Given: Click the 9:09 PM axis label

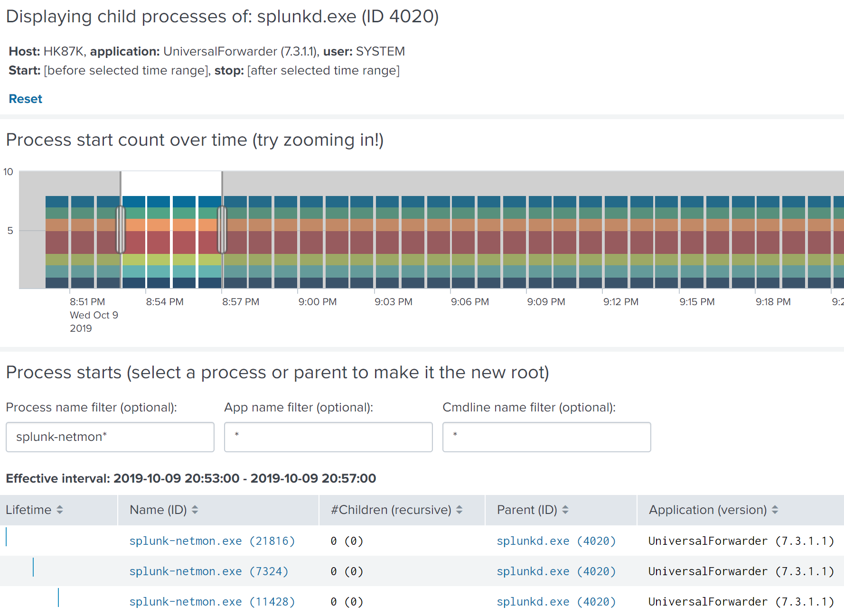Looking at the screenshot, I should coord(546,302).
